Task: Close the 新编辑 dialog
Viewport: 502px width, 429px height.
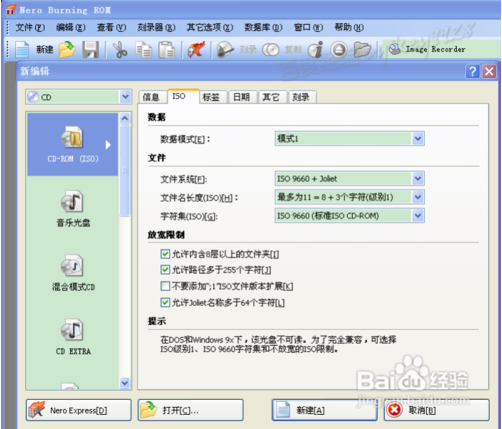Action: (x=489, y=71)
